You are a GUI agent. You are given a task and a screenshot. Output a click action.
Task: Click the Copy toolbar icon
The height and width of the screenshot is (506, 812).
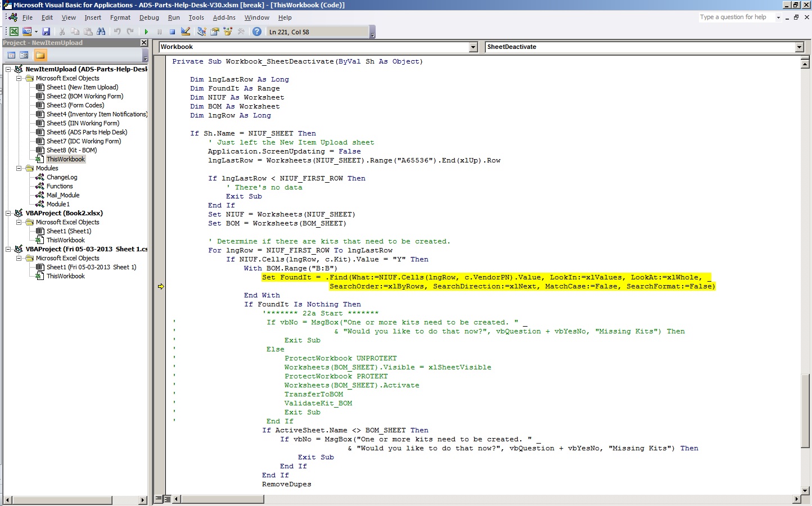pos(75,32)
